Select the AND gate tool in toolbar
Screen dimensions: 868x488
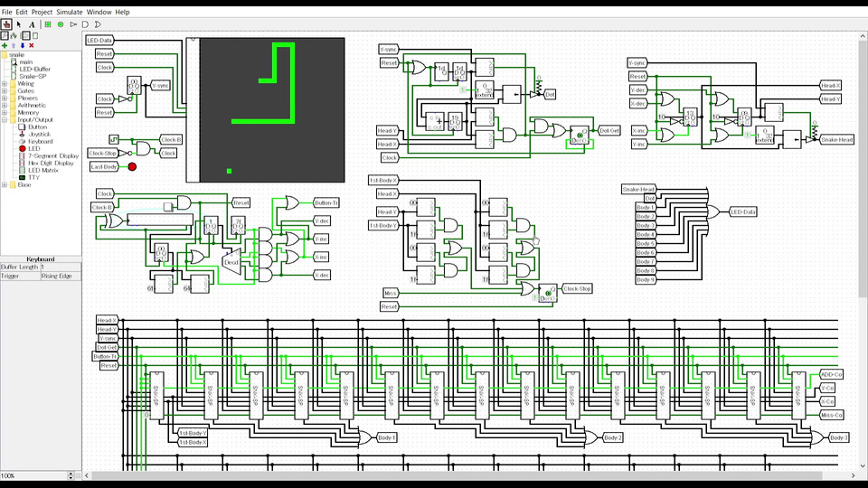point(85,24)
